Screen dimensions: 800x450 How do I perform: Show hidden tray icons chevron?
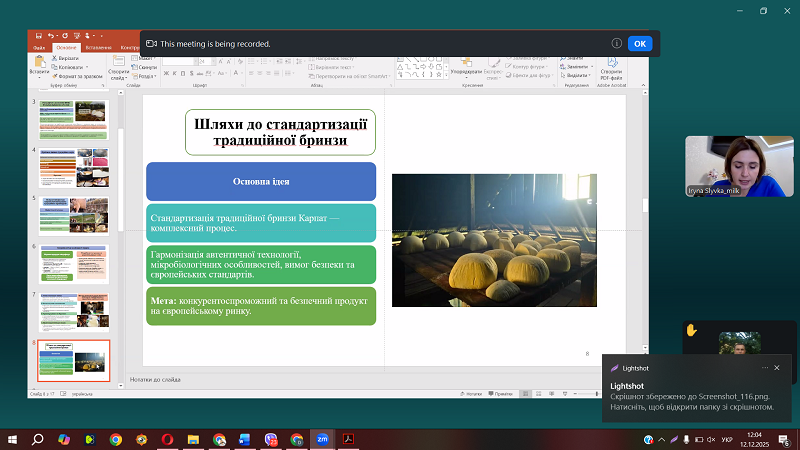pyautogui.click(x=662, y=439)
